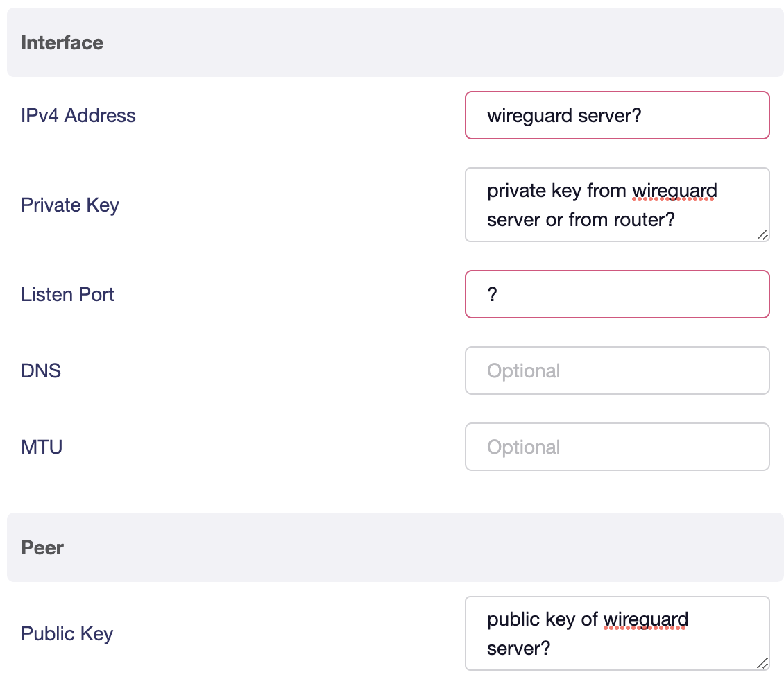
Task: Click the underlined wireguard word in Public Key
Action: [645, 619]
